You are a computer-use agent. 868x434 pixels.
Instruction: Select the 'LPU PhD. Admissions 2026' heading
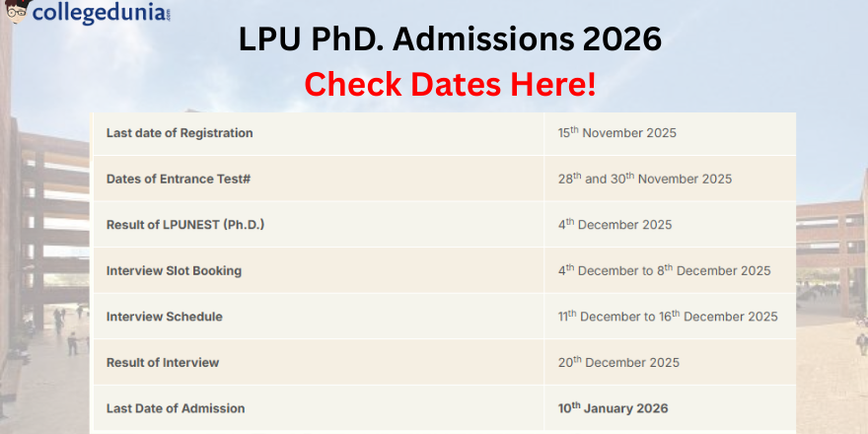tap(450, 39)
